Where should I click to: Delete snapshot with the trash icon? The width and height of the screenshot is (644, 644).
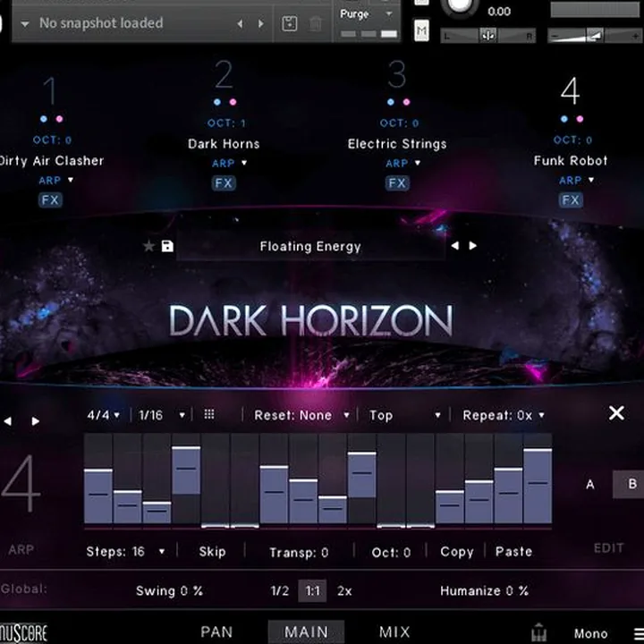316,23
